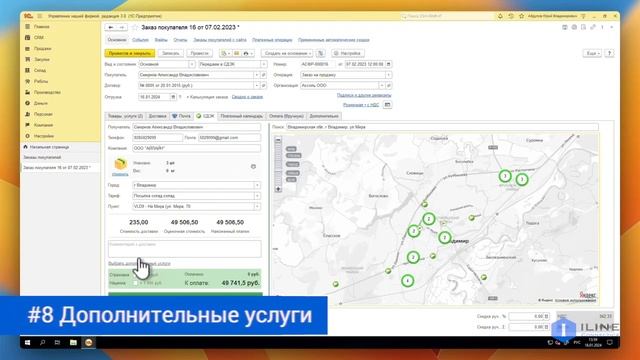Screen dimensions: 640x360
Task: Click the yellow envelope icon in the toolbar
Action: tap(236, 53)
